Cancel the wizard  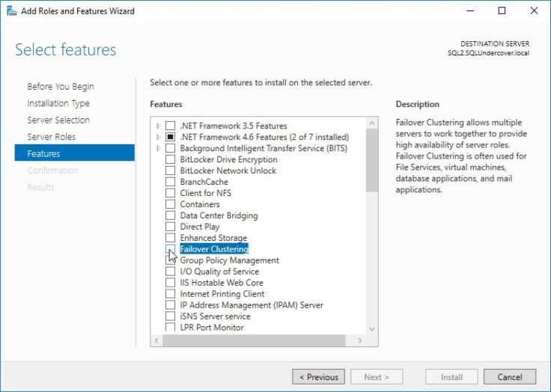[x=510, y=377]
